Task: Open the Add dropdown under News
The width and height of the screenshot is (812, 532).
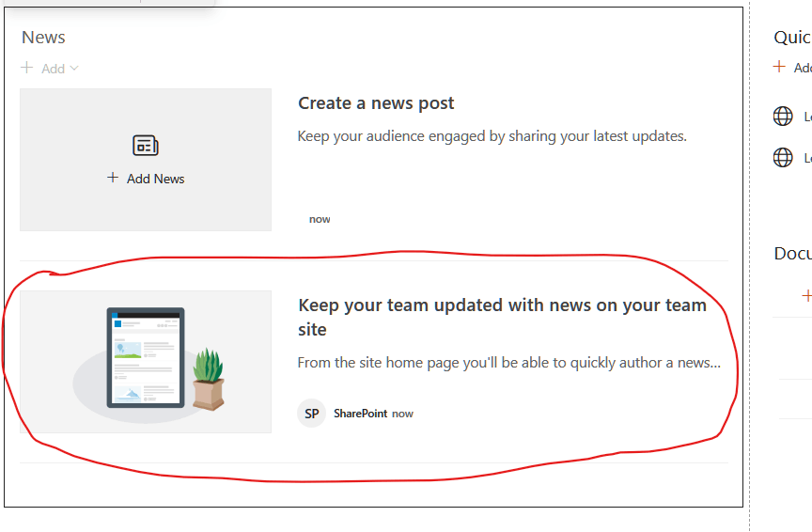Action: pos(50,69)
